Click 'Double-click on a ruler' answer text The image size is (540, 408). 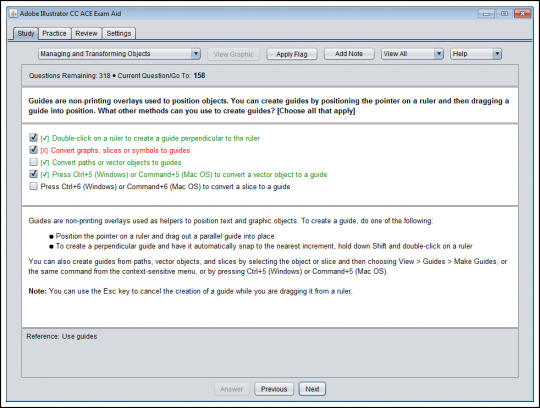point(156,138)
